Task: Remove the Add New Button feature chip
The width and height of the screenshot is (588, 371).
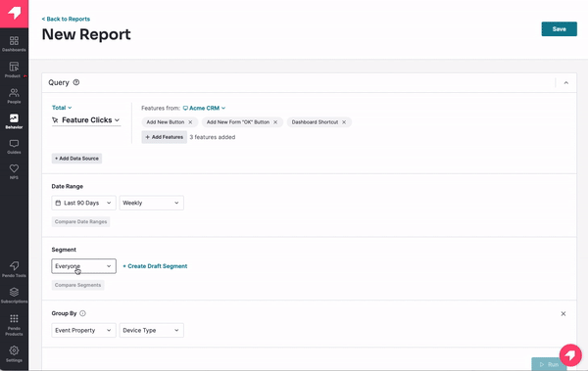Action: (190, 122)
